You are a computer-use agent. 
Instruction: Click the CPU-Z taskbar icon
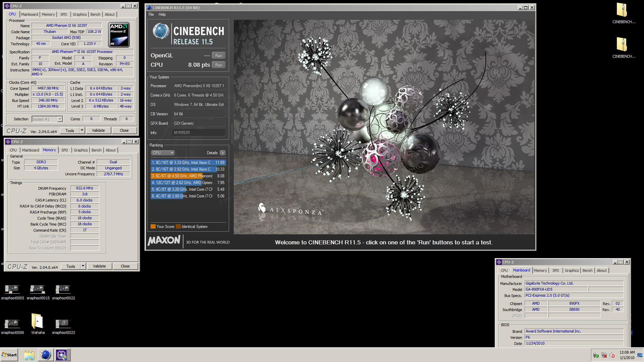pyautogui.click(x=61, y=355)
